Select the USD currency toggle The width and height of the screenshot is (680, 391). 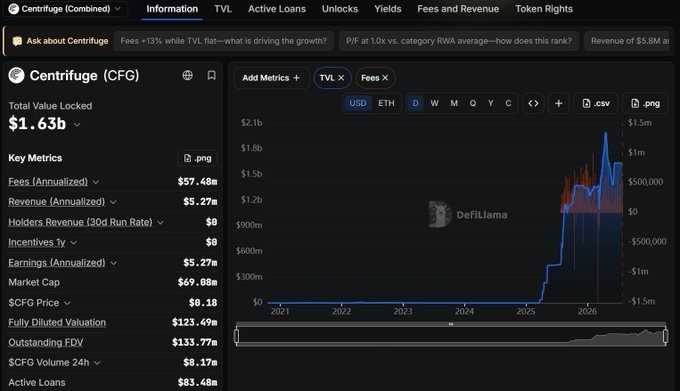click(x=358, y=103)
